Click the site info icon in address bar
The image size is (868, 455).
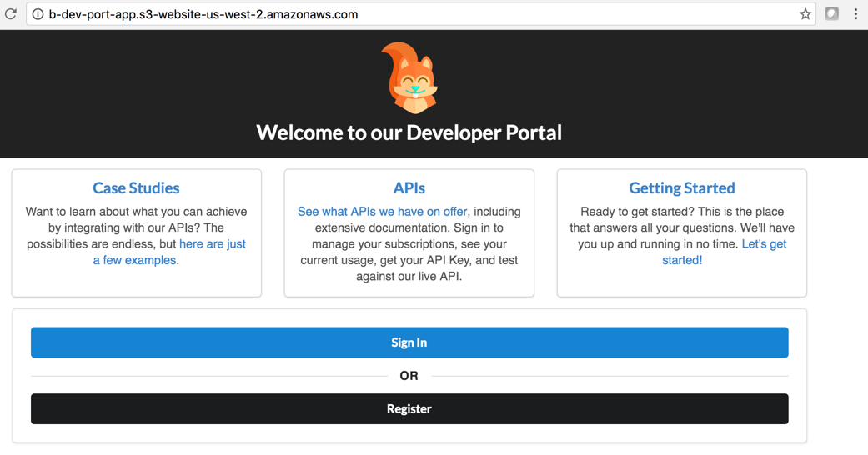tap(38, 14)
